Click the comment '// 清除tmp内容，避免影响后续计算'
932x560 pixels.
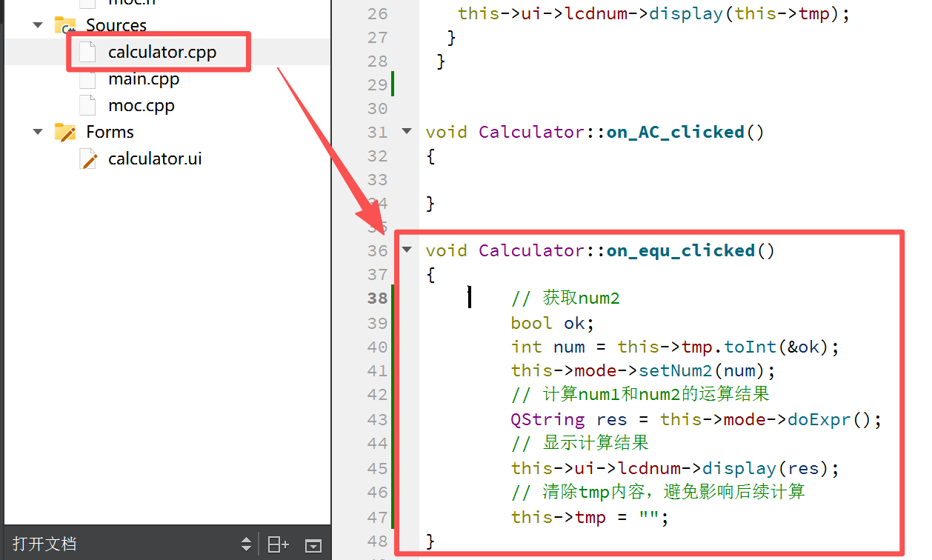[x=658, y=493]
